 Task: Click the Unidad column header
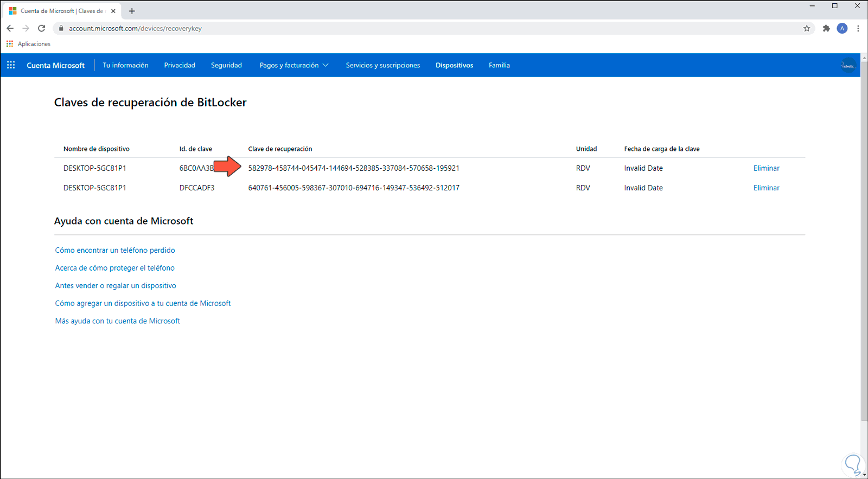pyautogui.click(x=586, y=149)
